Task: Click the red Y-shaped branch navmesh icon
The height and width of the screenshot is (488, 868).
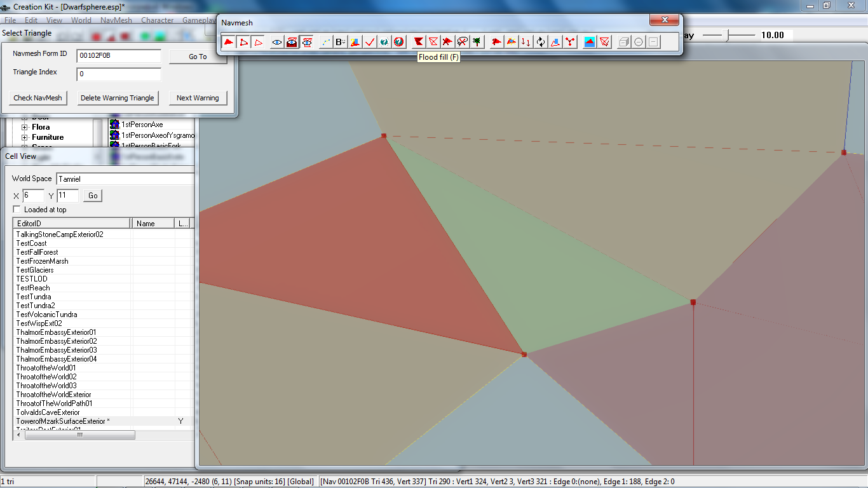Action: coord(570,42)
